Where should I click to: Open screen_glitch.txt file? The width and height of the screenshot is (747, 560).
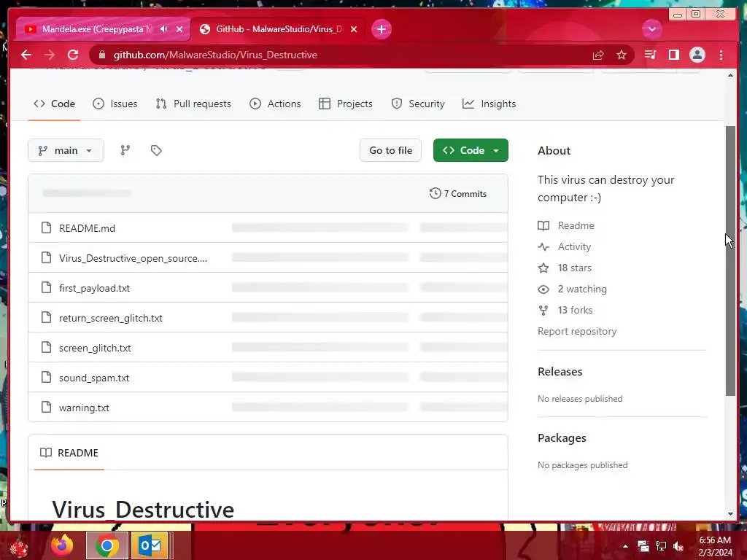95,348
